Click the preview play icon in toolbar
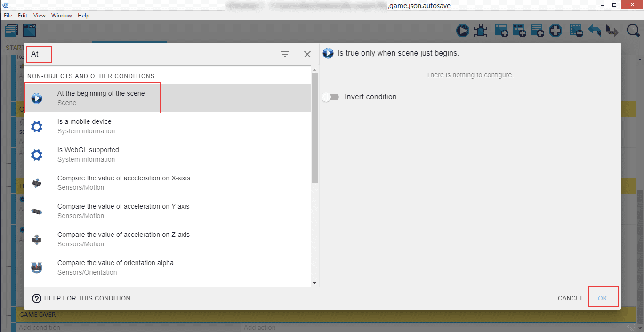This screenshot has width=644, height=332. click(x=462, y=31)
